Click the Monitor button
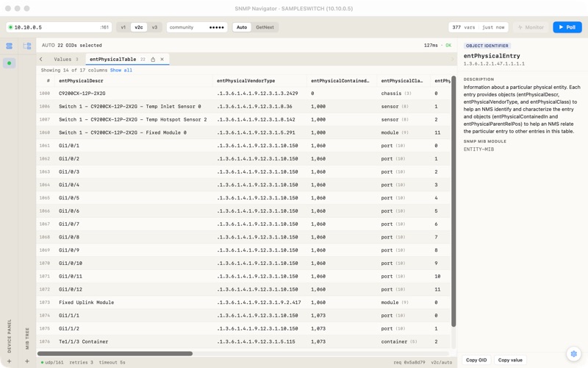Viewport: 588px width, 368px height. 531,27
